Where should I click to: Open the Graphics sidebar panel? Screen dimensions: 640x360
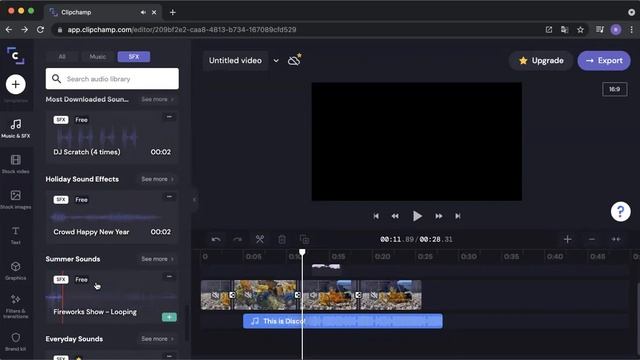(16, 271)
